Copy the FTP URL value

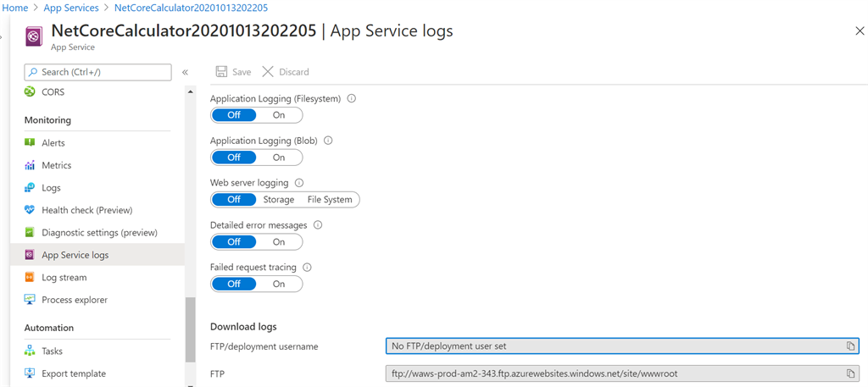click(850, 373)
